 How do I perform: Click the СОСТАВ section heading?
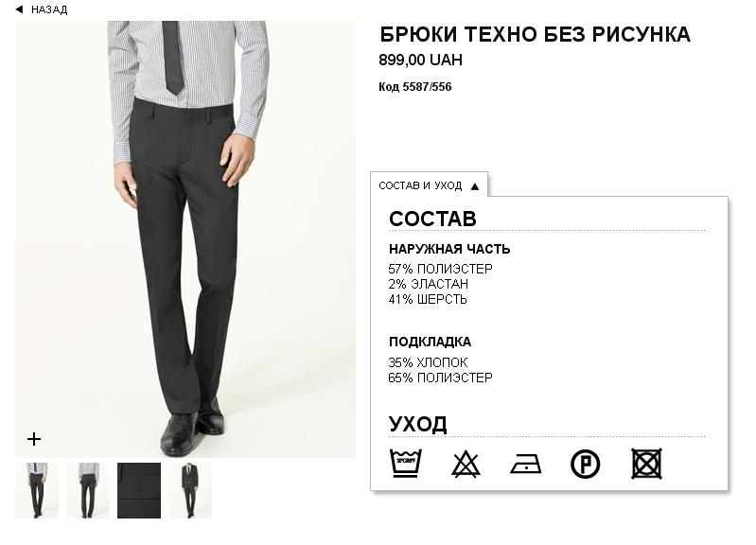pos(432,219)
